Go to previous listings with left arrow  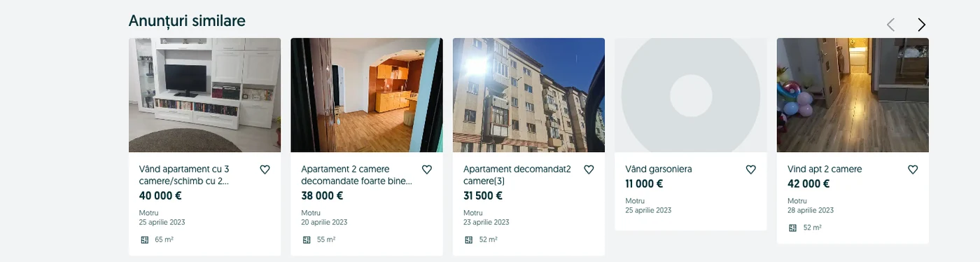(890, 25)
